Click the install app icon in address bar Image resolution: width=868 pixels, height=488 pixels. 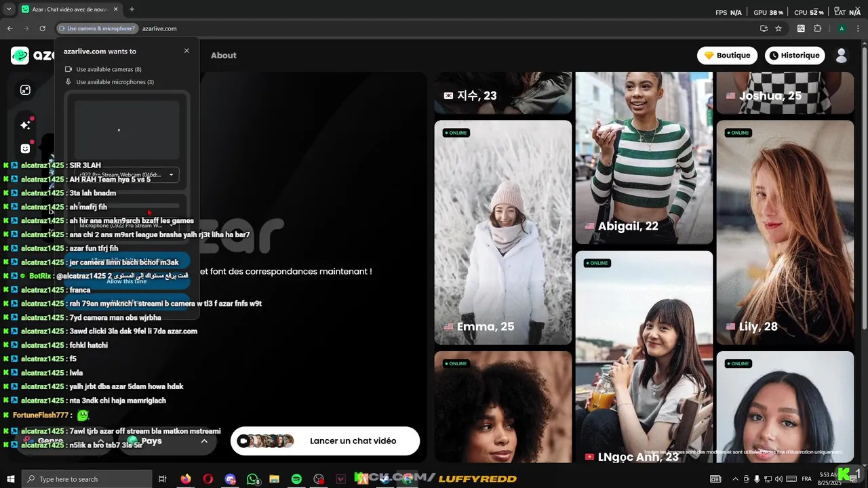pyautogui.click(x=764, y=28)
